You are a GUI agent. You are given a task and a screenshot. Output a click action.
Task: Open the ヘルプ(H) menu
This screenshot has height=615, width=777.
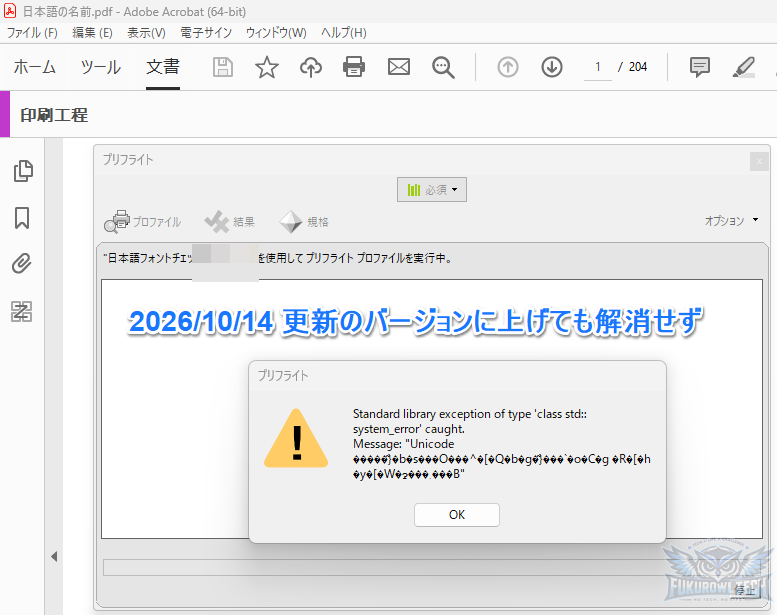343,33
